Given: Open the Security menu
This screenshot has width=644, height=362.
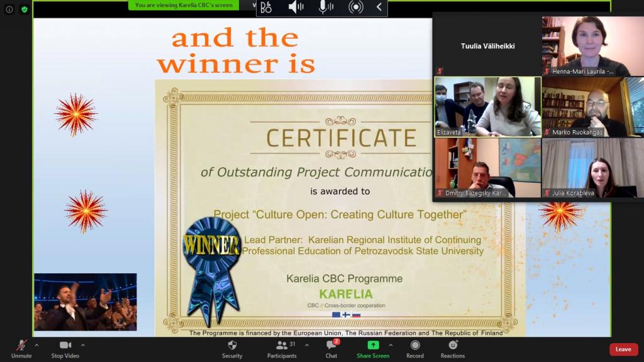Looking at the screenshot, I should 232,349.
